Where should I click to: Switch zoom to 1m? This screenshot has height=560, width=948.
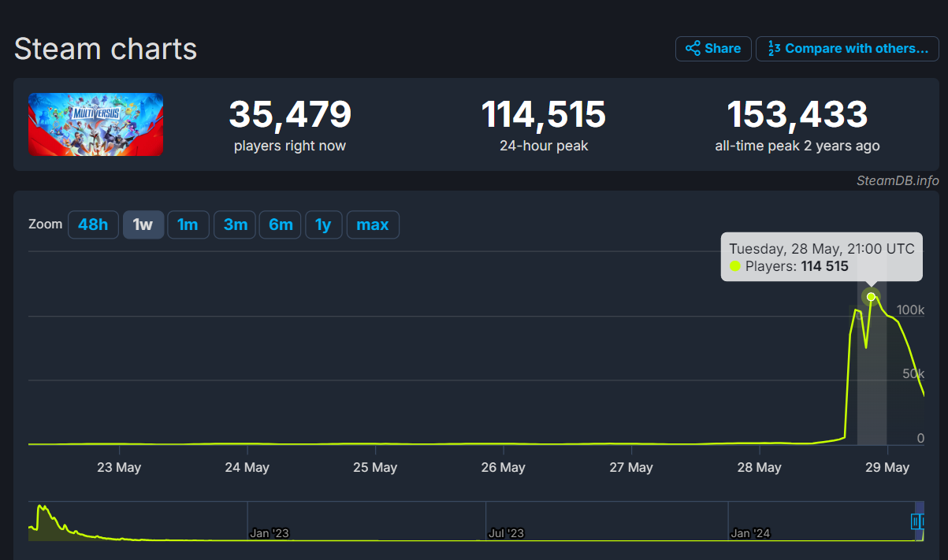click(x=188, y=224)
